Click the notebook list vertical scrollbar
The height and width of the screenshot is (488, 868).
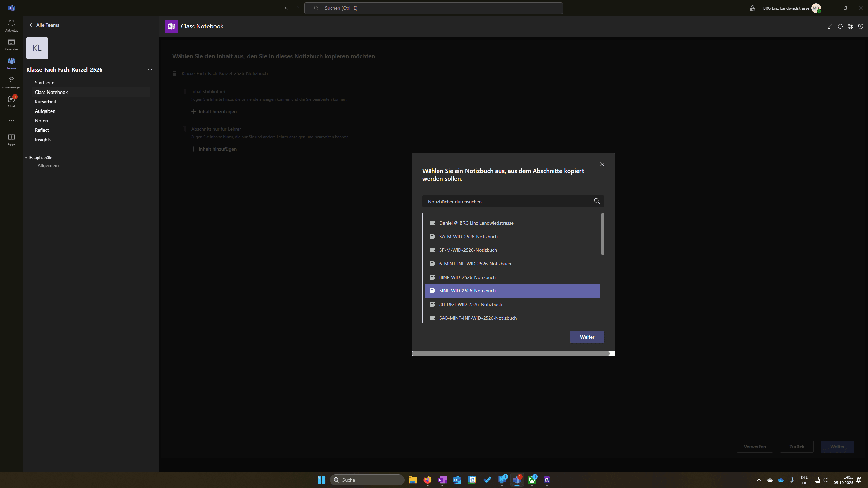(x=603, y=234)
